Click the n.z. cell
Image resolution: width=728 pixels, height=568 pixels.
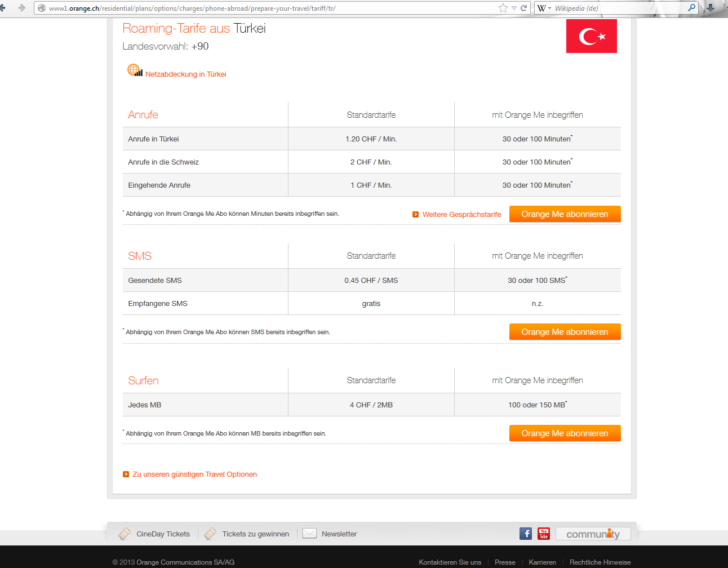click(538, 303)
